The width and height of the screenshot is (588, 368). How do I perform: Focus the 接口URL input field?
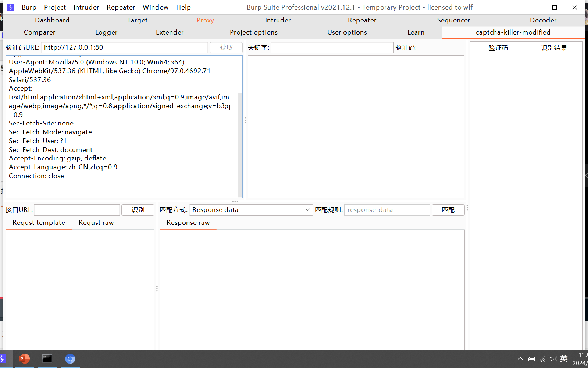click(77, 210)
